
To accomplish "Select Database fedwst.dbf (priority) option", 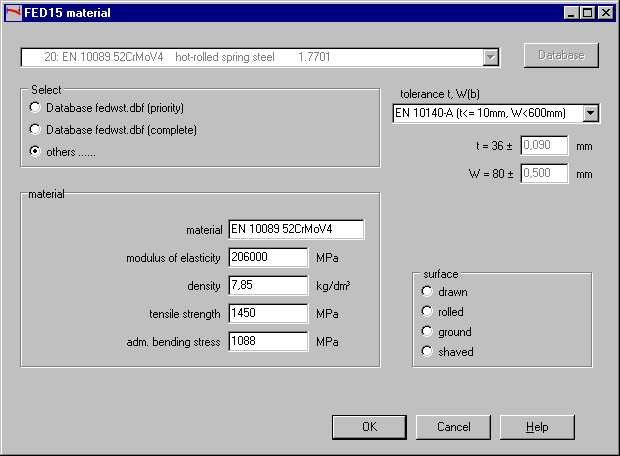I will pos(36,107).
